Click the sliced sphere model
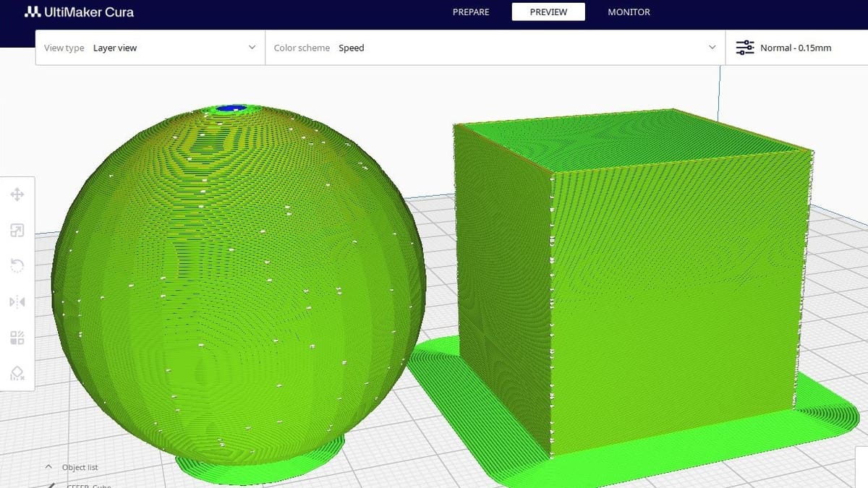Image resolution: width=868 pixels, height=488 pixels. (239, 286)
